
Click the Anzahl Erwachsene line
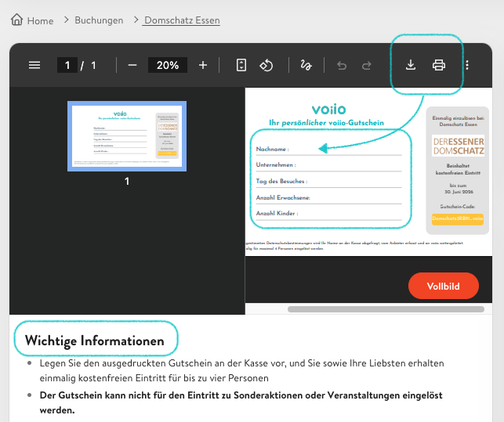coord(329,198)
